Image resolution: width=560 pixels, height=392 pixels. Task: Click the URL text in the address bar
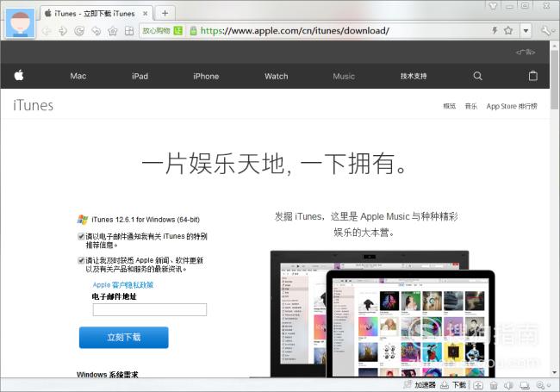point(295,31)
